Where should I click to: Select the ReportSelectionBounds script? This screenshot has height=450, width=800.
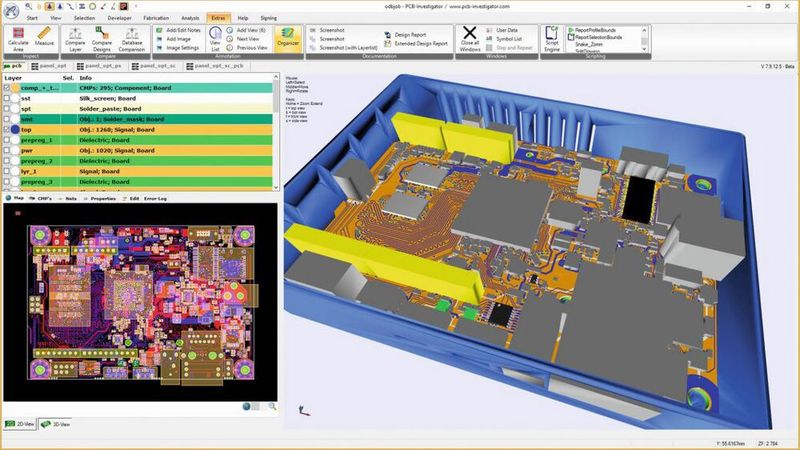pos(595,37)
